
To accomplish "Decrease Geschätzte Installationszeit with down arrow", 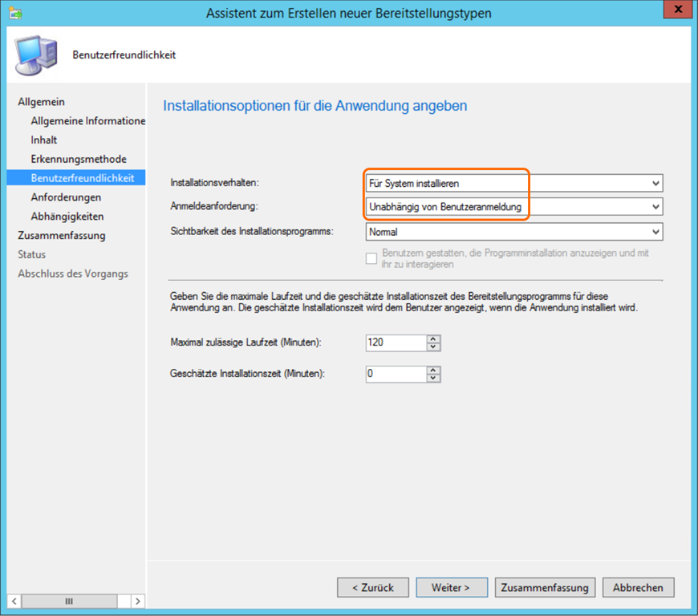I will (434, 379).
